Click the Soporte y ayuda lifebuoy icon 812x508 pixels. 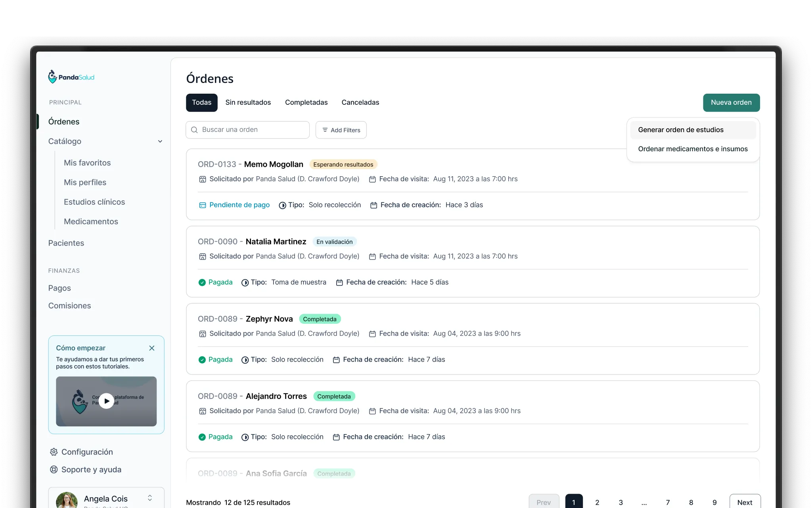(x=54, y=470)
